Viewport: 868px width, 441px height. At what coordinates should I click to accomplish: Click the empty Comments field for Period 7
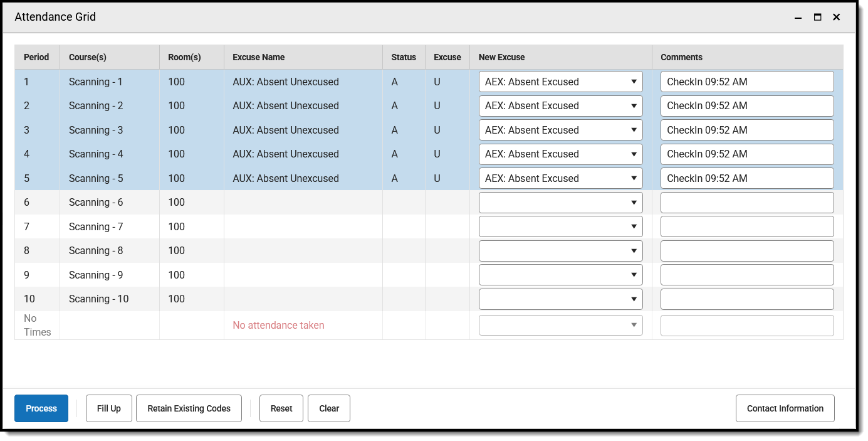click(x=746, y=226)
